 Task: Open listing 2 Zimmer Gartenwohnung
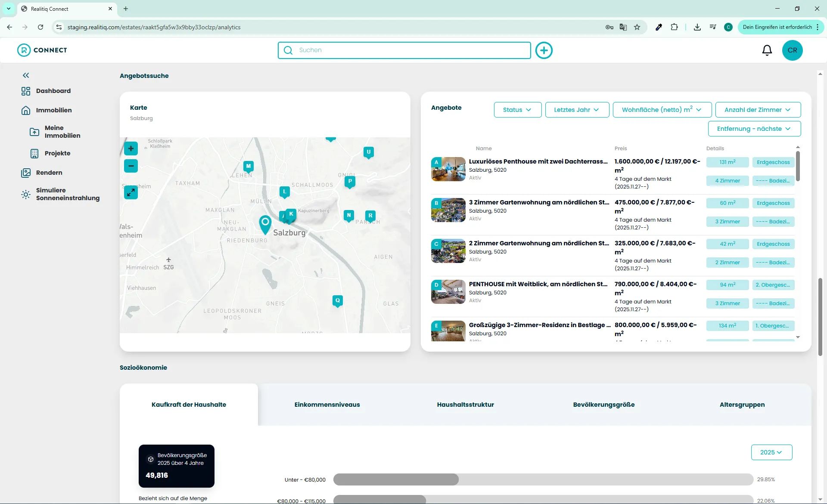pyautogui.click(x=539, y=243)
